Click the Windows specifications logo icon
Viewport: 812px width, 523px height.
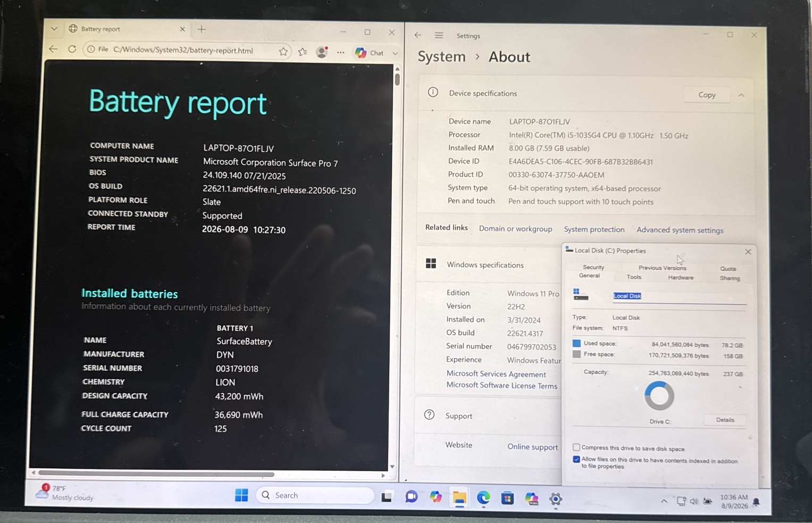(431, 263)
